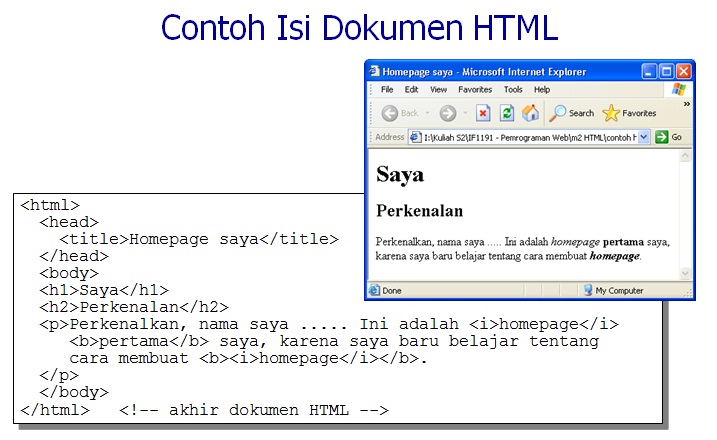The height and width of the screenshot is (440, 717).
Task: Click the scrollbar down arrow
Action: [685, 274]
